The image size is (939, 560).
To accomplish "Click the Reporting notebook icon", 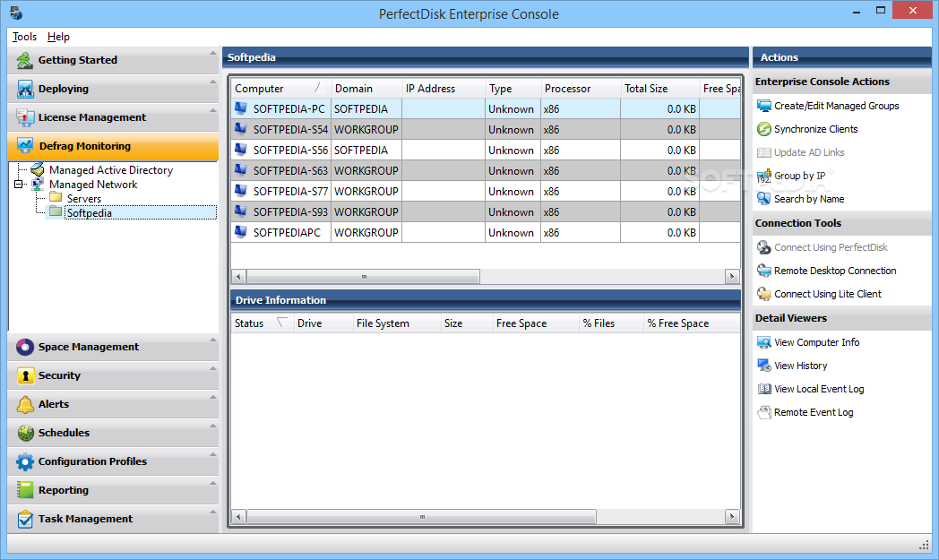I will coord(24,490).
